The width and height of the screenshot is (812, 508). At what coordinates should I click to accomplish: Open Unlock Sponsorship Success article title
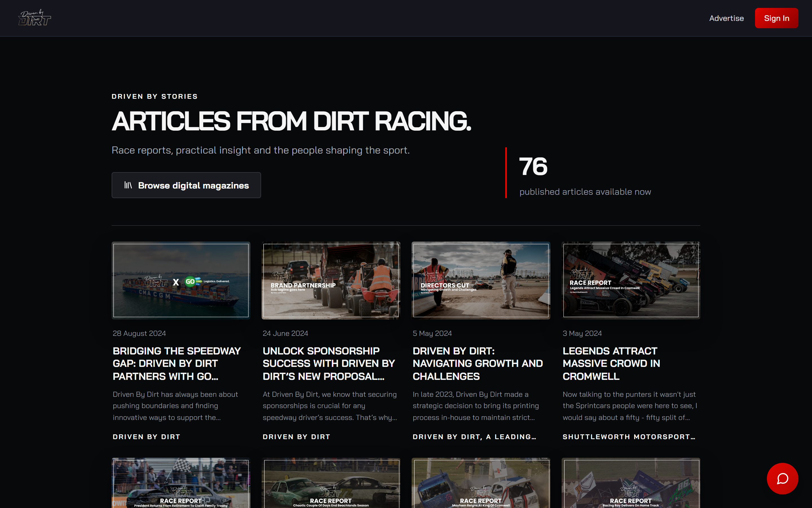pos(329,364)
